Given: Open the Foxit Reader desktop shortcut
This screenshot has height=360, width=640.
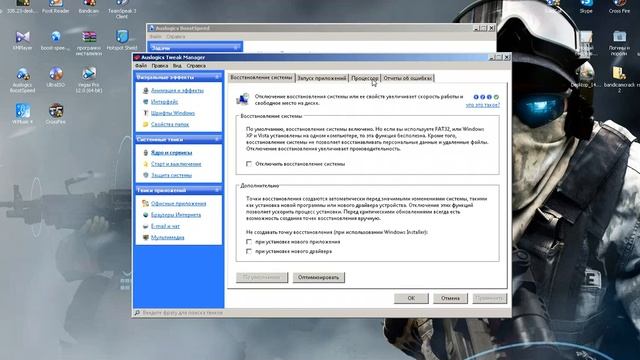Looking at the screenshot, I should (x=56, y=6).
